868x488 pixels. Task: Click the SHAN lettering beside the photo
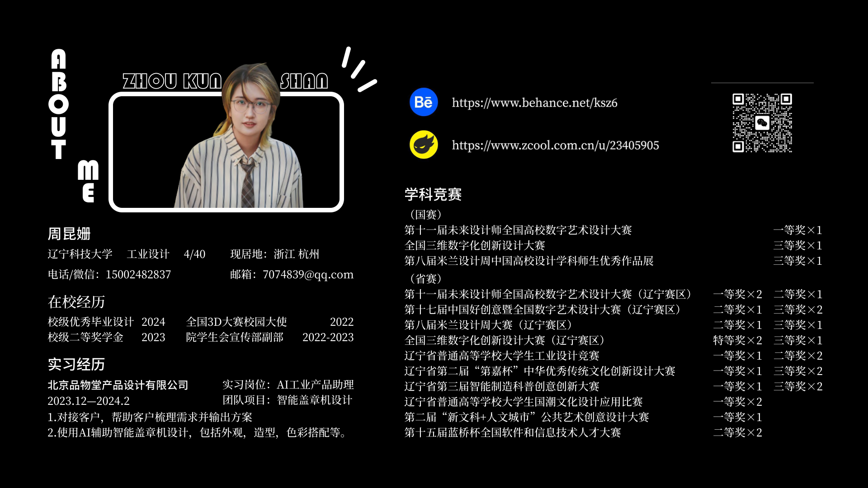[x=304, y=81]
